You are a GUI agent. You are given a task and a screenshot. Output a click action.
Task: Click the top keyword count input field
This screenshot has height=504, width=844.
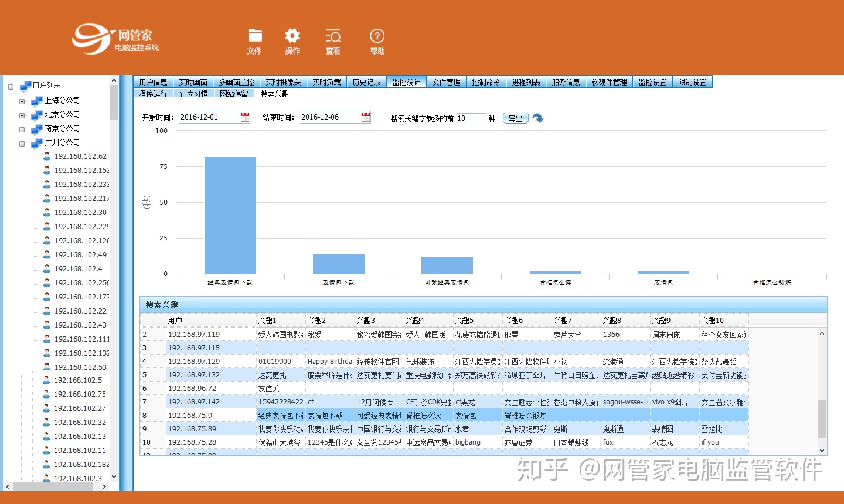[471, 118]
